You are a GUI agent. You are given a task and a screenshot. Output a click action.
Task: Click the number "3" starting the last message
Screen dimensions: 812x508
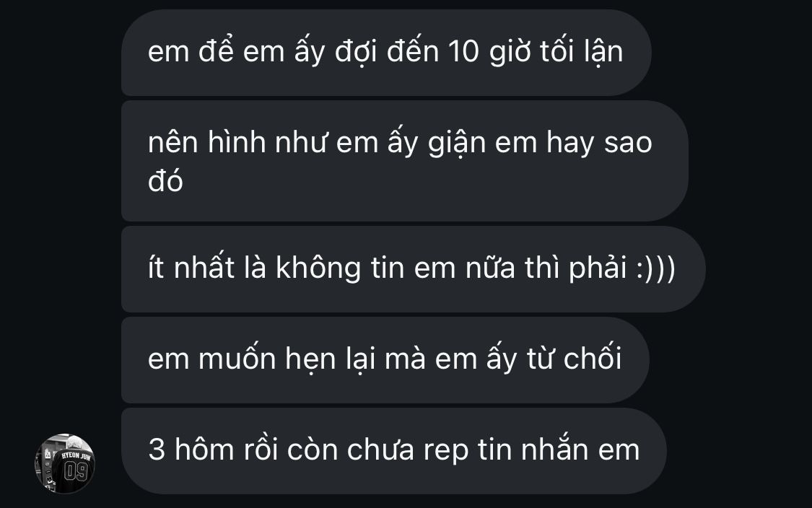pyautogui.click(x=157, y=450)
